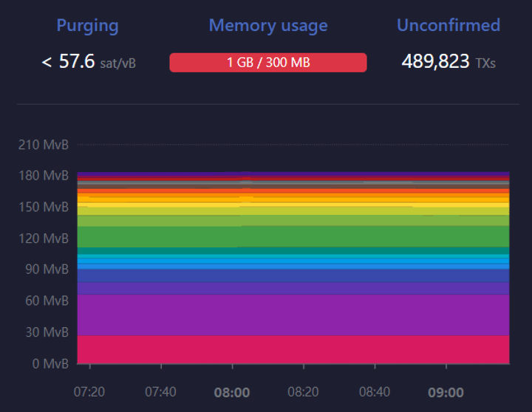
Task: Click the crimson bottom band in chart
Action: click(293, 349)
